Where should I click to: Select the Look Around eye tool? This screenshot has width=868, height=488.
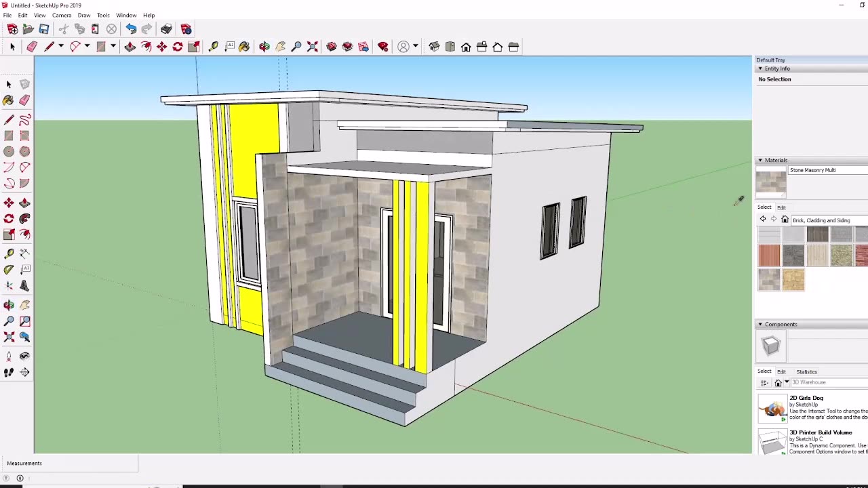pyautogui.click(x=25, y=356)
